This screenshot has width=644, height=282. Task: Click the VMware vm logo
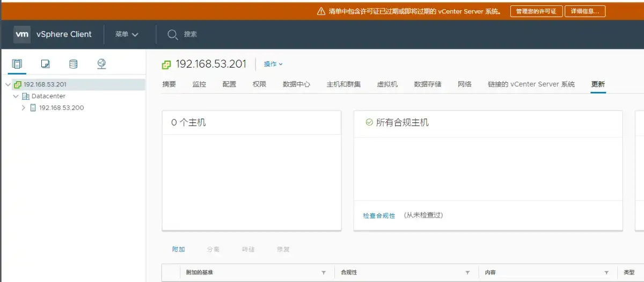22,34
